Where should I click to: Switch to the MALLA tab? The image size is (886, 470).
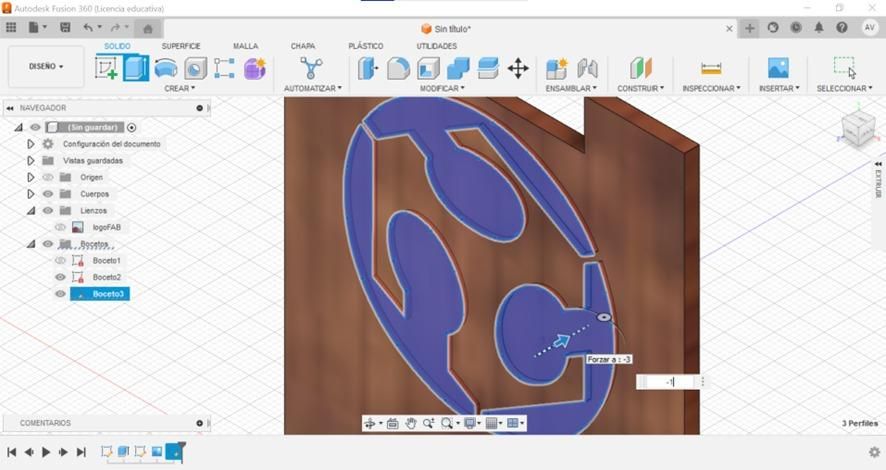(x=245, y=46)
